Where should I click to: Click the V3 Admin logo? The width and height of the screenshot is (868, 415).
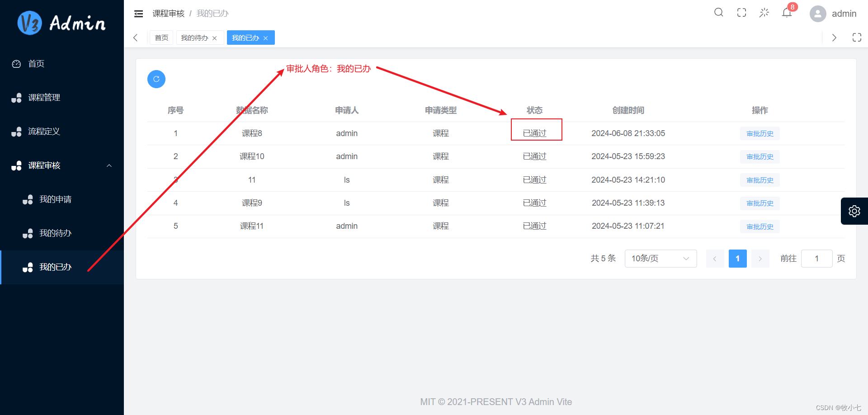(61, 23)
